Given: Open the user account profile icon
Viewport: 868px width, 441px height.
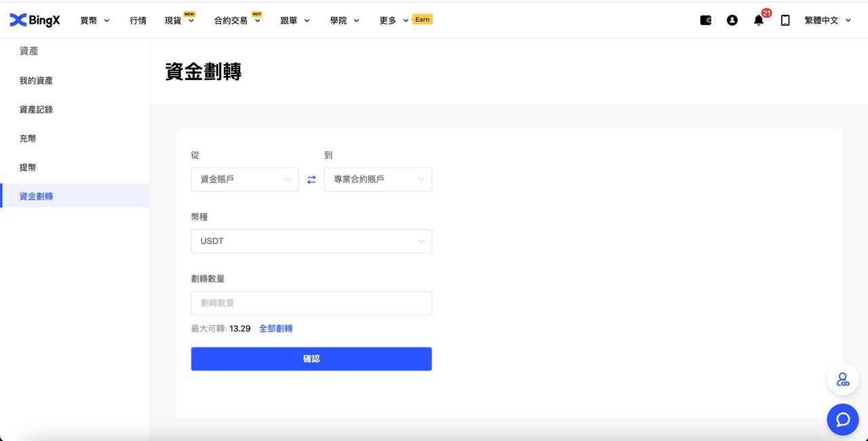Looking at the screenshot, I should tap(732, 20).
